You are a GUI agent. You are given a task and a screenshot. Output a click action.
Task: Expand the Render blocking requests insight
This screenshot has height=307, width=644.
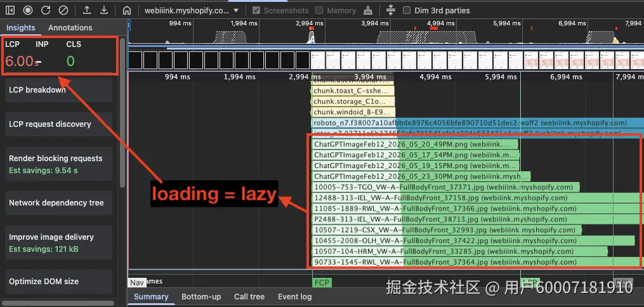pos(58,164)
